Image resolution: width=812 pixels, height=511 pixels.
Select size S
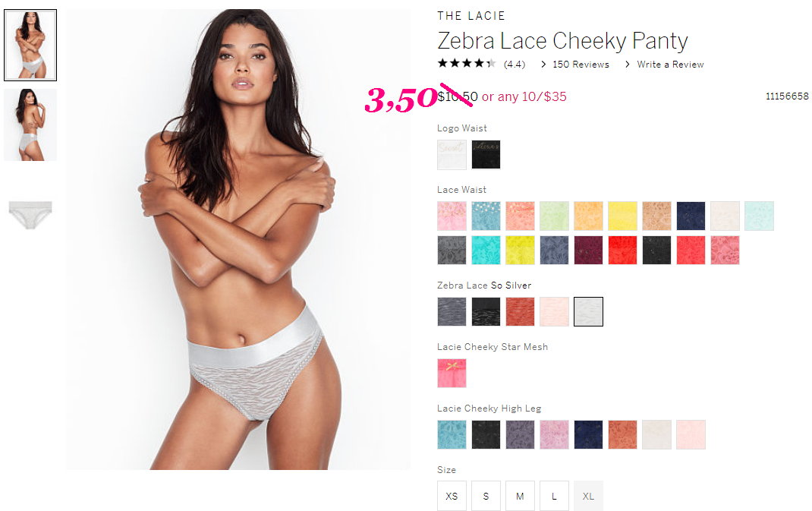tap(486, 496)
